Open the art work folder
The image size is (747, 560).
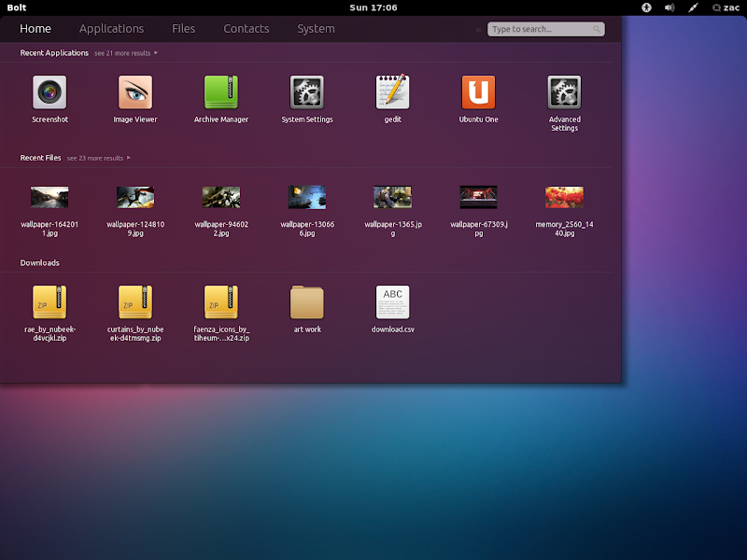point(307,303)
